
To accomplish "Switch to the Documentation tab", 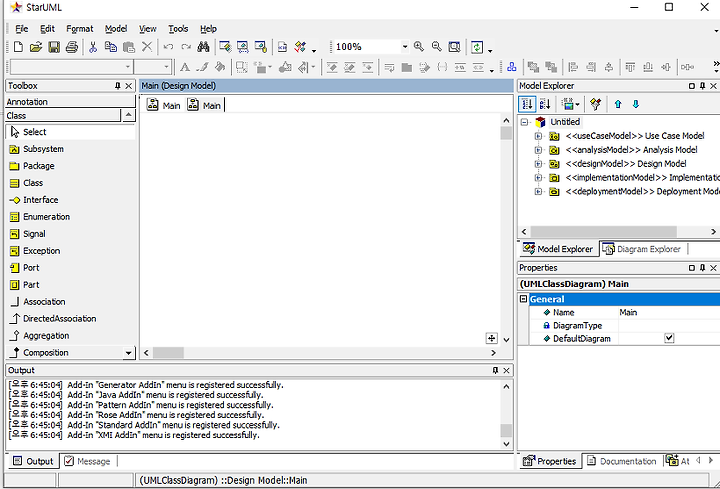I will (622, 461).
